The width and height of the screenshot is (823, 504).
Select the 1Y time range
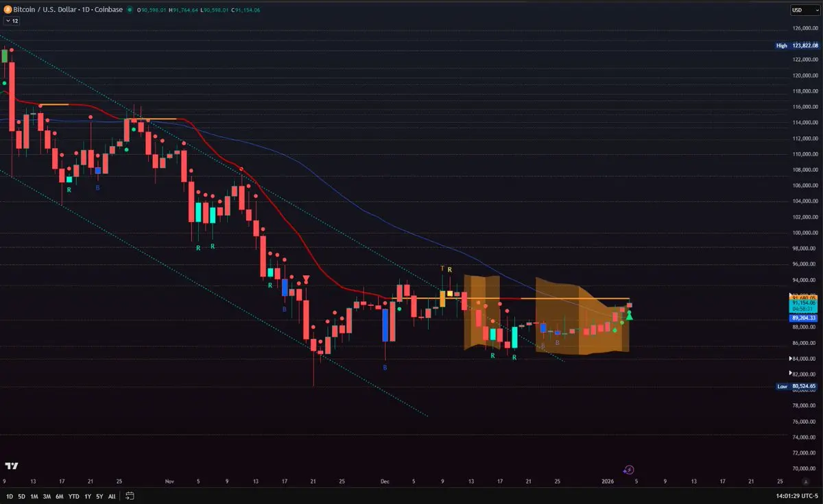(89, 496)
